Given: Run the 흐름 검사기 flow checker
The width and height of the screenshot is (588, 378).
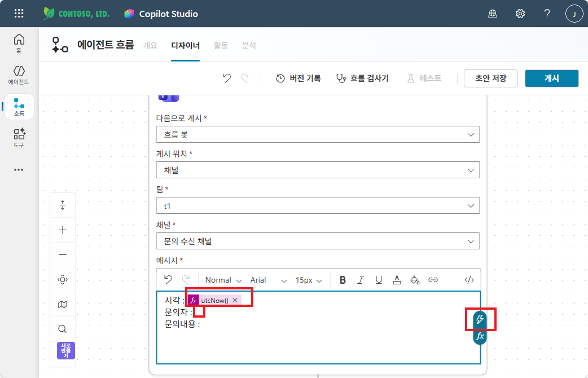Looking at the screenshot, I should coord(362,78).
